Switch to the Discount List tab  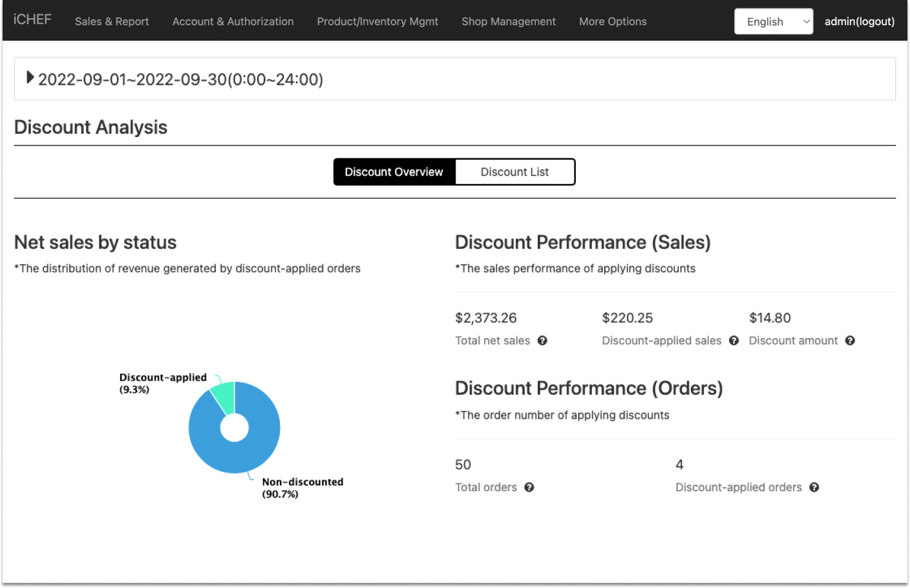click(x=514, y=172)
